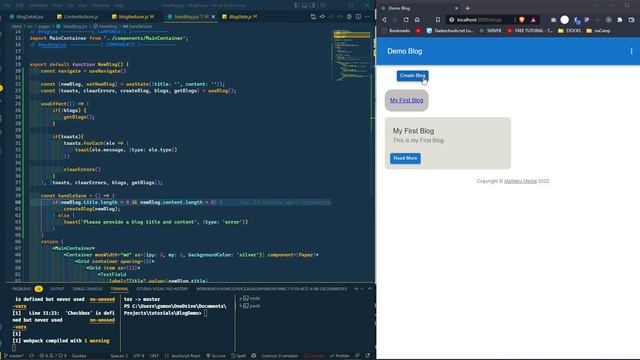Click the handleSave breadcrumb
The height and width of the screenshot is (360, 640).
(137, 26)
